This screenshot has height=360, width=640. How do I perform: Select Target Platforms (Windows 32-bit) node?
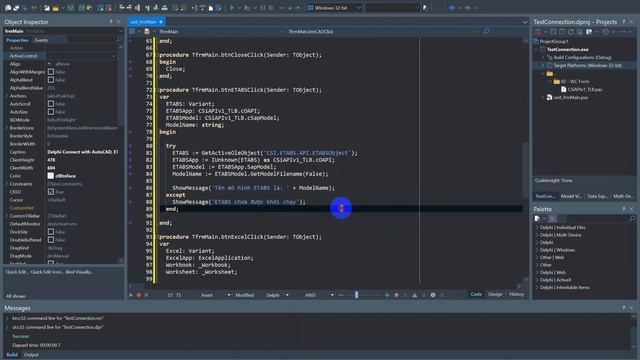(588, 65)
